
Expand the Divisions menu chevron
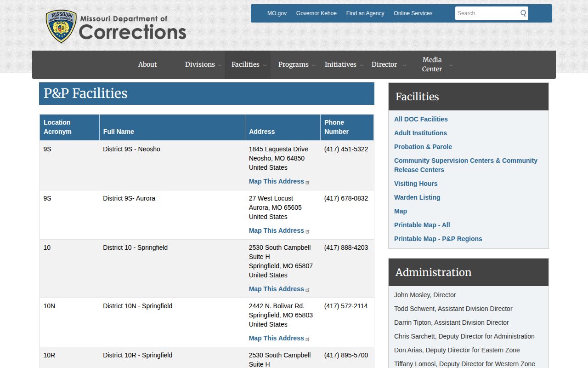coord(220,65)
